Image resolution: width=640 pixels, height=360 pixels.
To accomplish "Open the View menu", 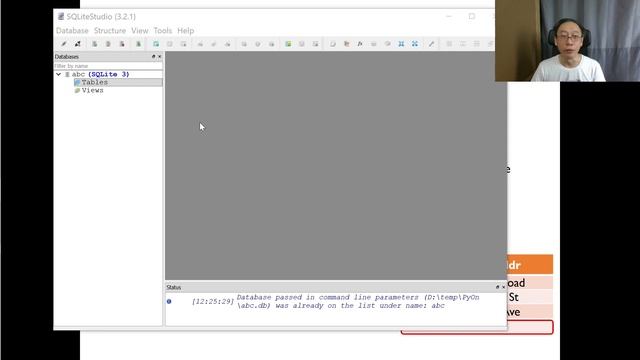I will pyautogui.click(x=140, y=31).
